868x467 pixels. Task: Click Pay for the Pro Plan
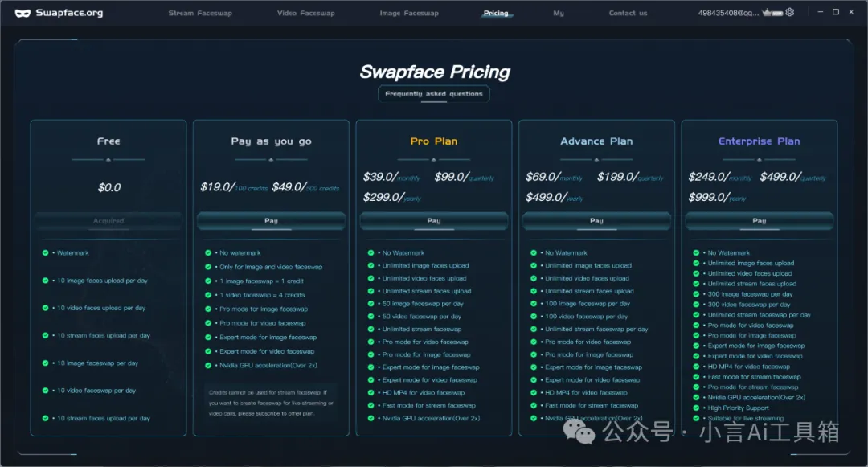coord(434,221)
